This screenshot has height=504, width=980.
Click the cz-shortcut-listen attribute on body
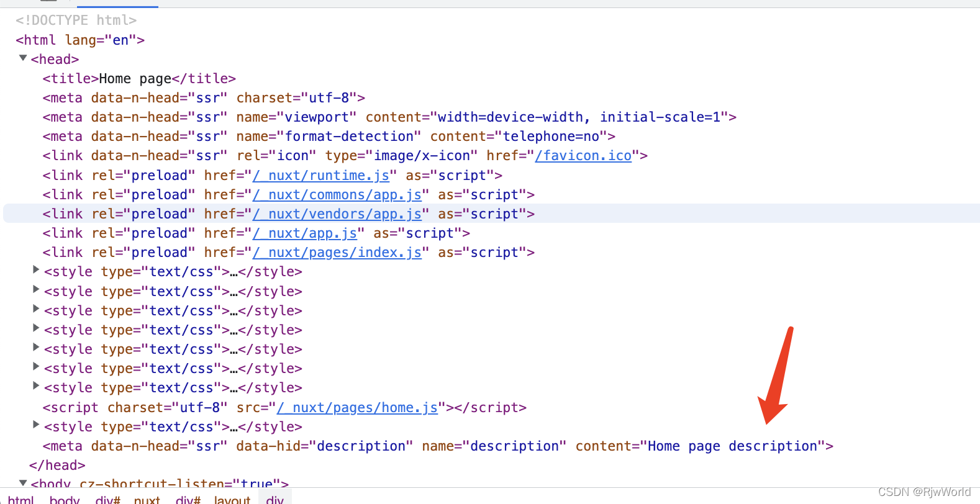click(184, 484)
